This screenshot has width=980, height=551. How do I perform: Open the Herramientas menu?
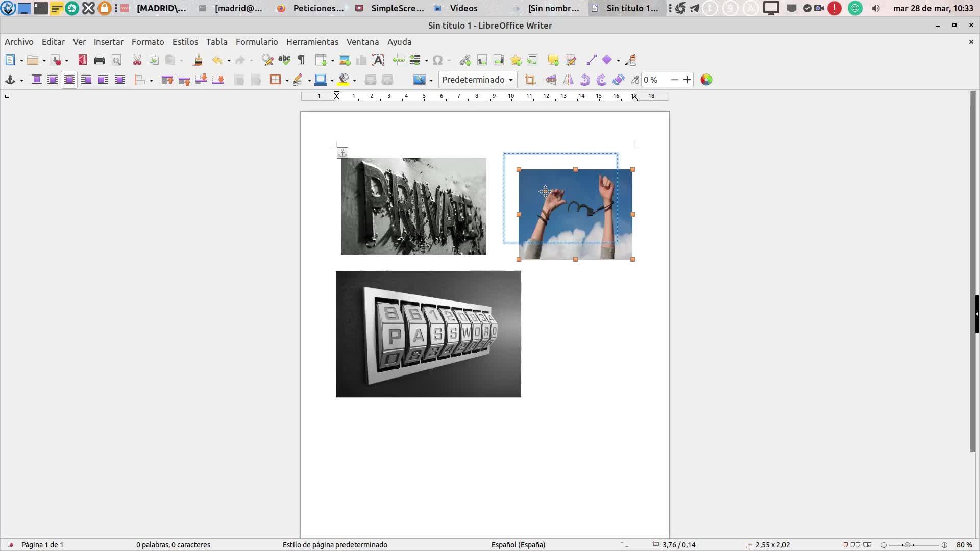tap(312, 42)
